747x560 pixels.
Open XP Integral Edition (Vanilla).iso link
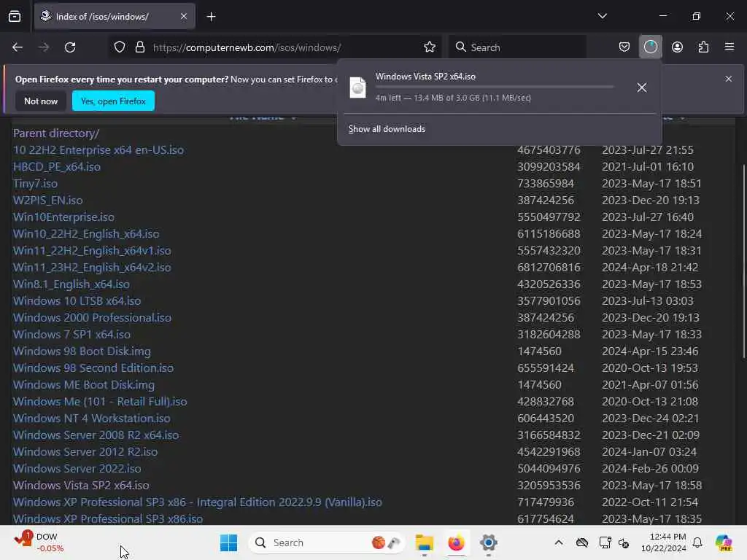[x=198, y=502]
